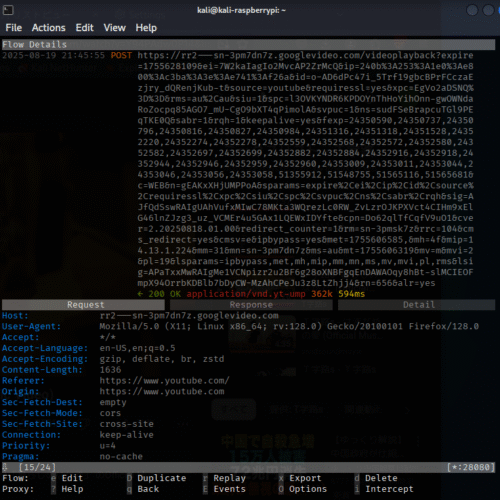500x500 pixels.
Task: Click the cross-site value
Action: tap(127, 424)
